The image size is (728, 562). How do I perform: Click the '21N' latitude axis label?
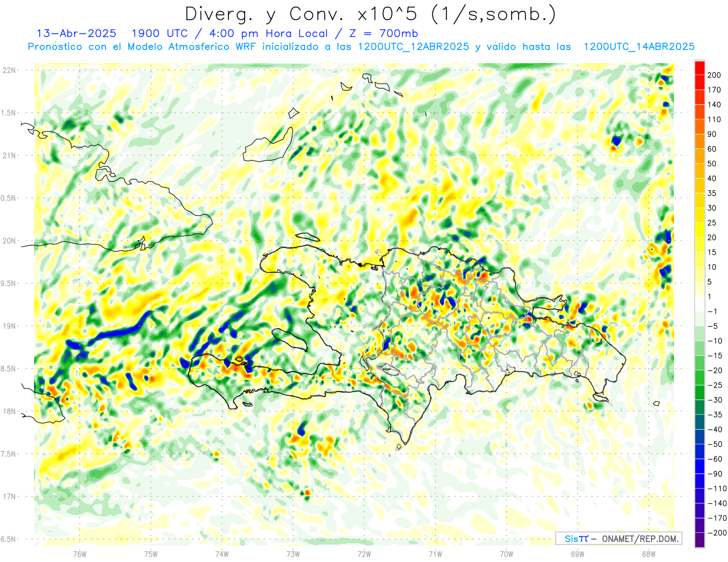(9, 156)
